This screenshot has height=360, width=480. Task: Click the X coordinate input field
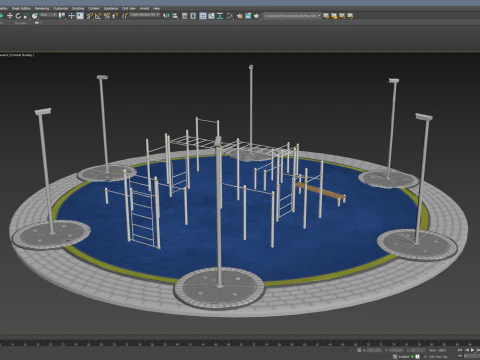coord(374,350)
